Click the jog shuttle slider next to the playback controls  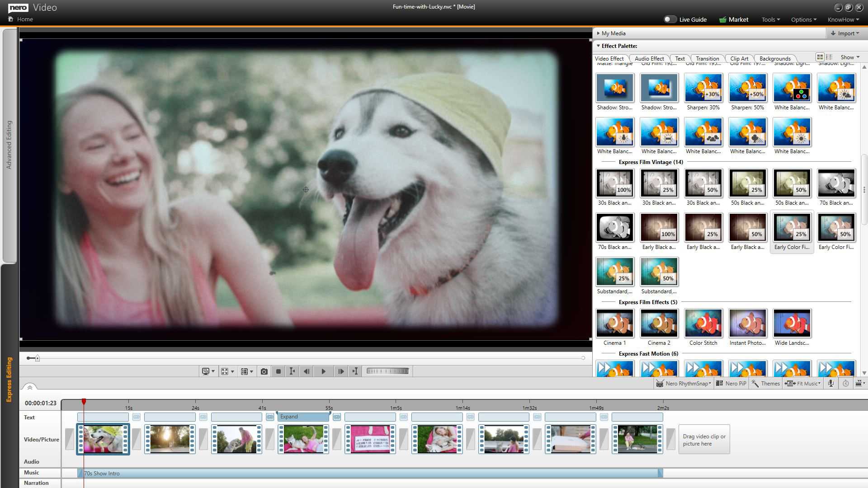coord(387,371)
